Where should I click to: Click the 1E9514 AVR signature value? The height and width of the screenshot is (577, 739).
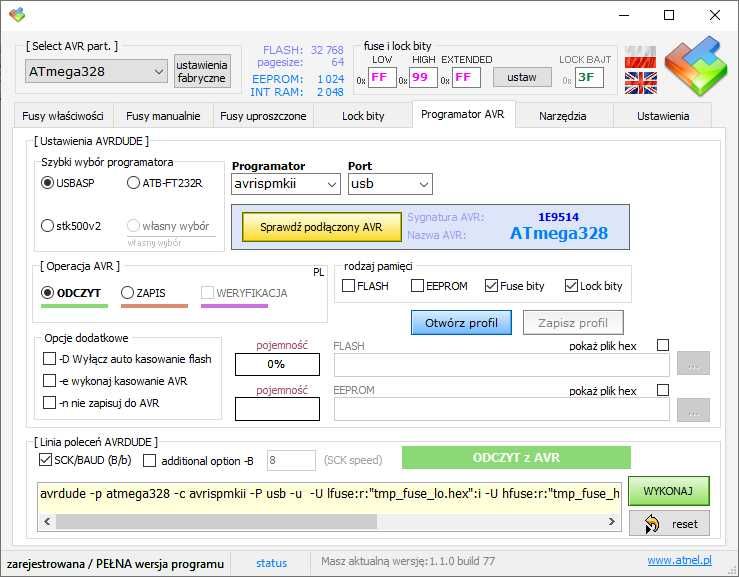(x=558, y=217)
